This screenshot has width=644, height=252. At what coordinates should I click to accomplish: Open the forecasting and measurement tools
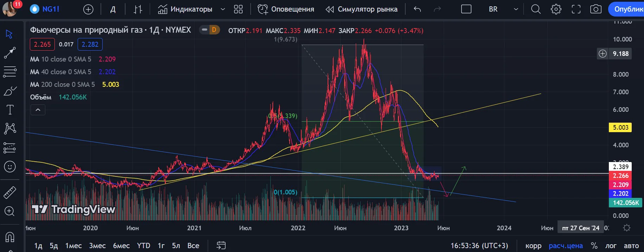[9, 148]
